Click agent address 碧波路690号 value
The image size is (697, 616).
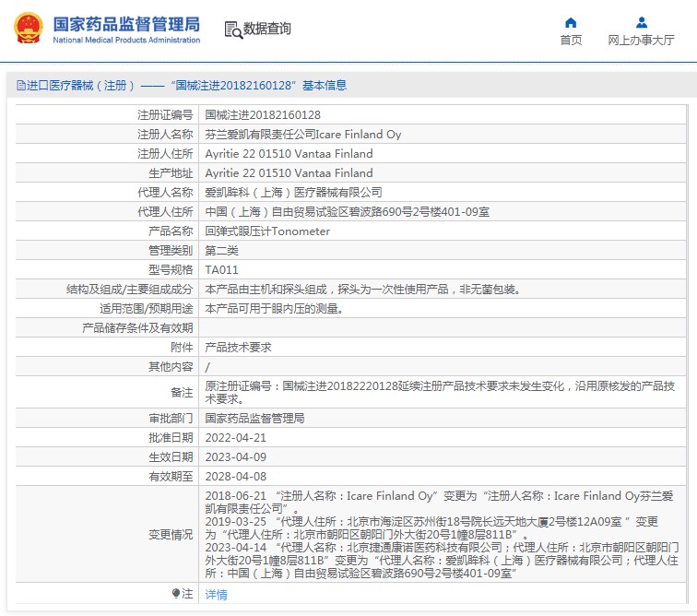tap(348, 212)
